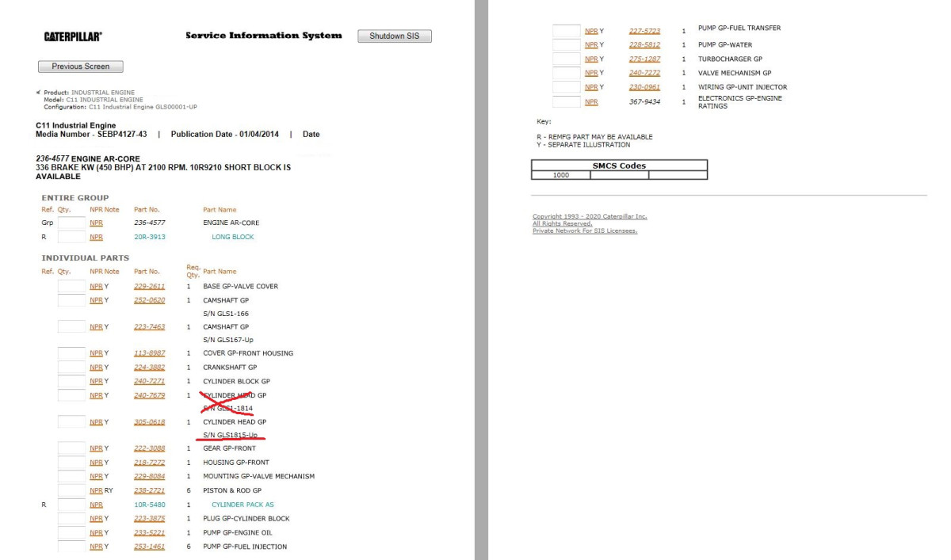Viewport: 951px width, 560px height.
Task: Select the Media Number SEBP4127-43 text
Action: tap(92, 134)
